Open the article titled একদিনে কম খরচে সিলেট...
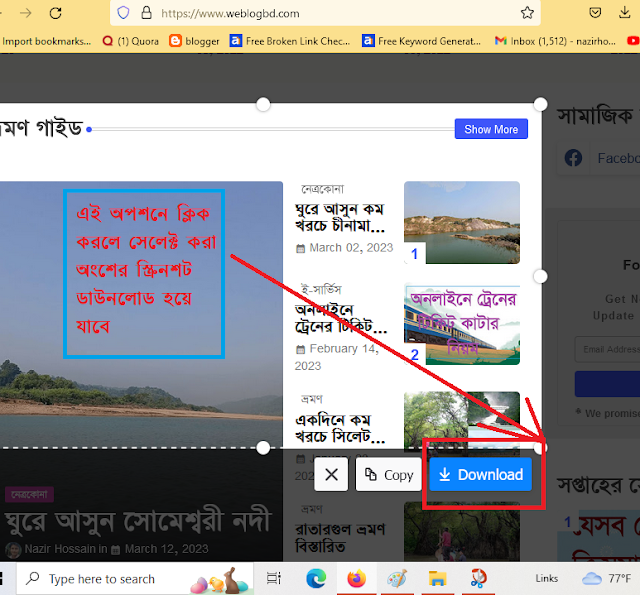 tap(340, 428)
